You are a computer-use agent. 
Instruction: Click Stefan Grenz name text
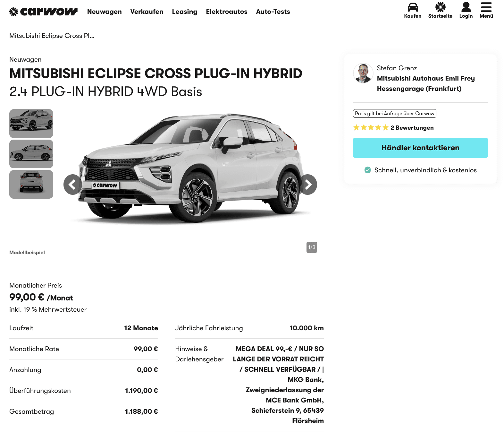[x=397, y=68]
